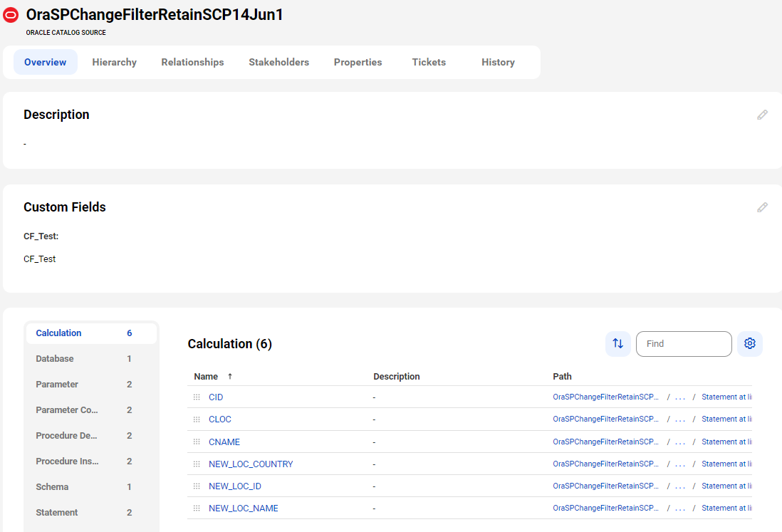Image resolution: width=782 pixels, height=532 pixels.
Task: Click the Oracle logo icon beside the title
Action: 11,16
